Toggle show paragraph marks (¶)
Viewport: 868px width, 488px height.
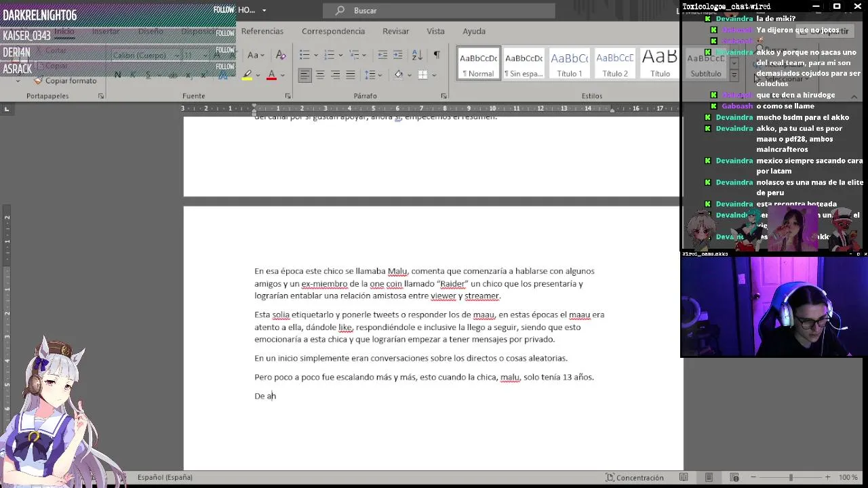436,55
